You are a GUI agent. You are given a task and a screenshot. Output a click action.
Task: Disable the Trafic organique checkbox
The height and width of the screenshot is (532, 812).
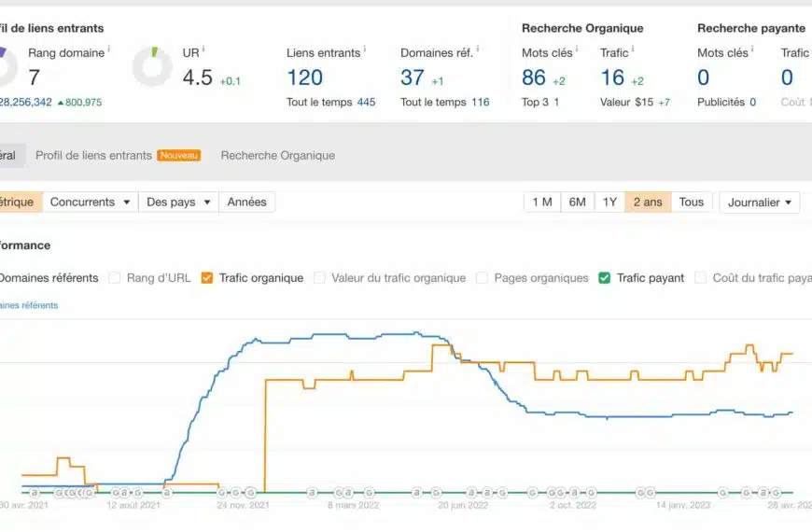pyautogui.click(x=207, y=278)
